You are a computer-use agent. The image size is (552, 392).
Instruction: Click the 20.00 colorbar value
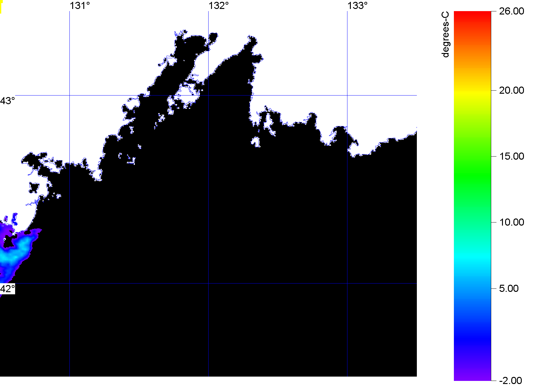pos(512,90)
